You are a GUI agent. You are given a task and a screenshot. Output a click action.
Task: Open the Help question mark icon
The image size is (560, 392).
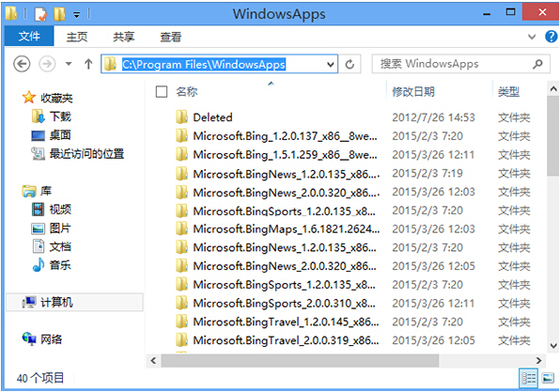click(551, 37)
